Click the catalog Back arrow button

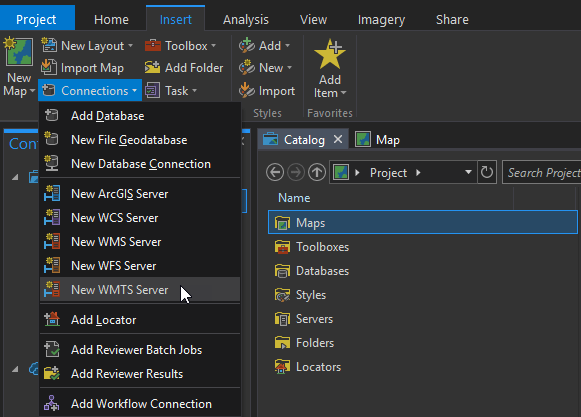tap(275, 172)
